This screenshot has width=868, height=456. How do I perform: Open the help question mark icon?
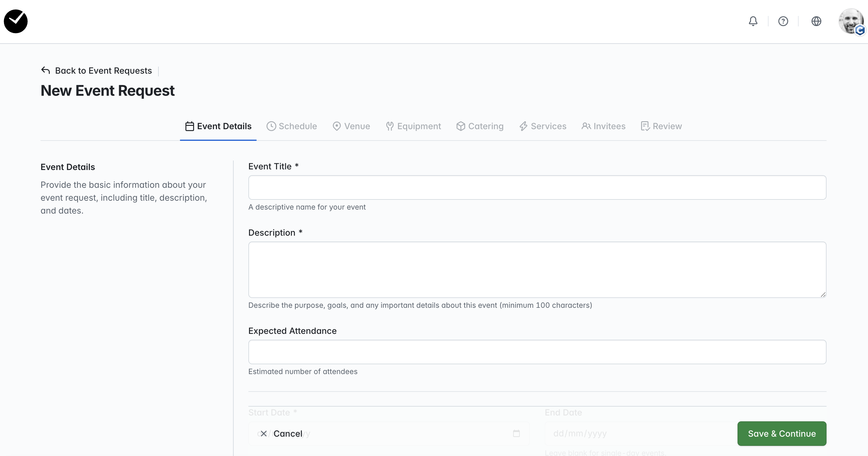pos(783,21)
